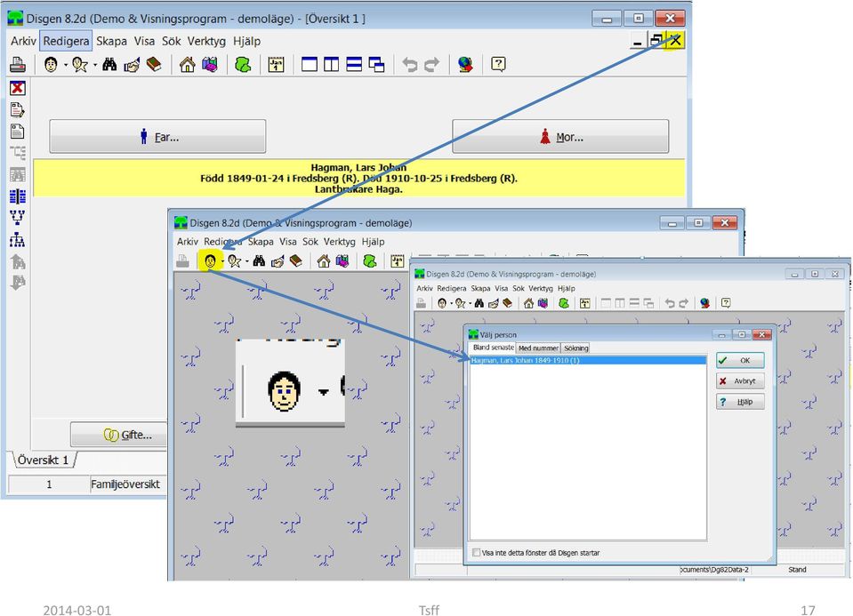Click the undo arrow in Översikt 1 toolbar

point(410,65)
